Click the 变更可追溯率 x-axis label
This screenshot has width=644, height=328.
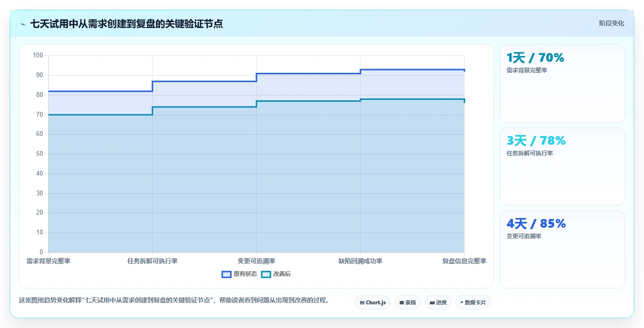[256, 261]
